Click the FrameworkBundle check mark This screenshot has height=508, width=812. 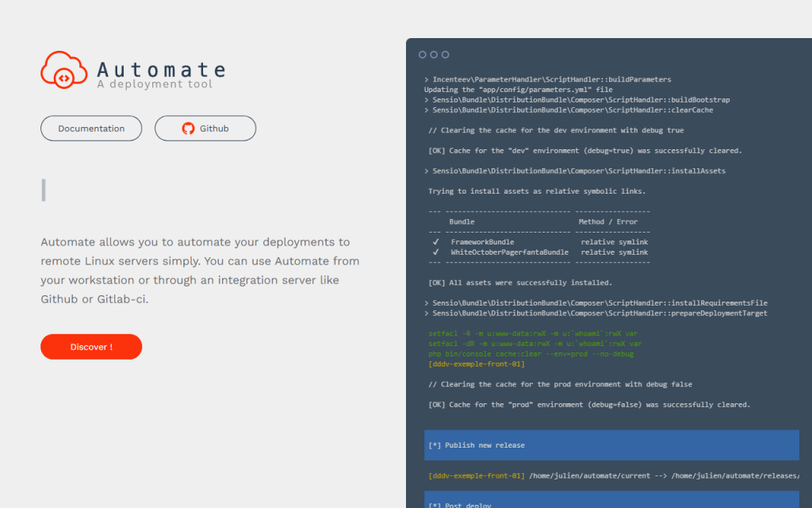pos(435,242)
